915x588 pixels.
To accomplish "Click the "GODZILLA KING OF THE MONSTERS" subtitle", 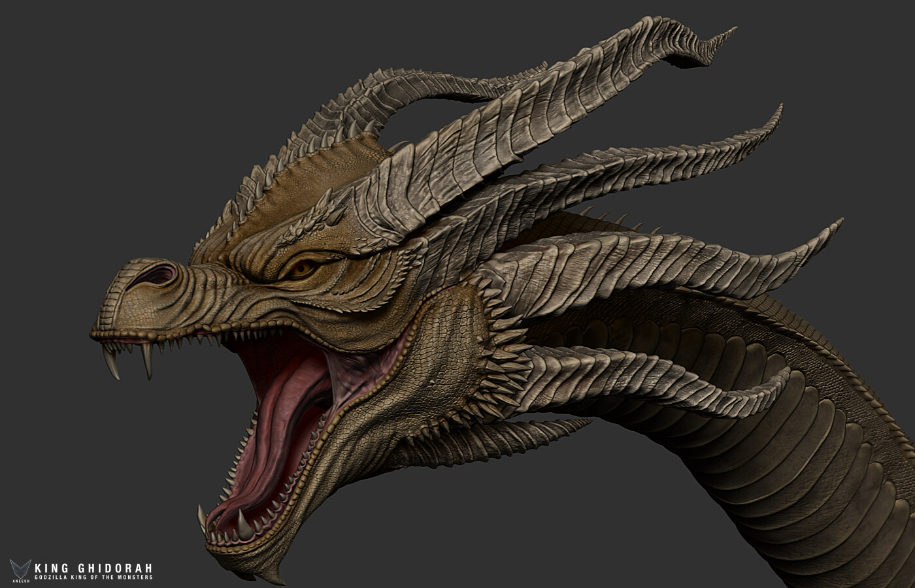I will pos(93,578).
